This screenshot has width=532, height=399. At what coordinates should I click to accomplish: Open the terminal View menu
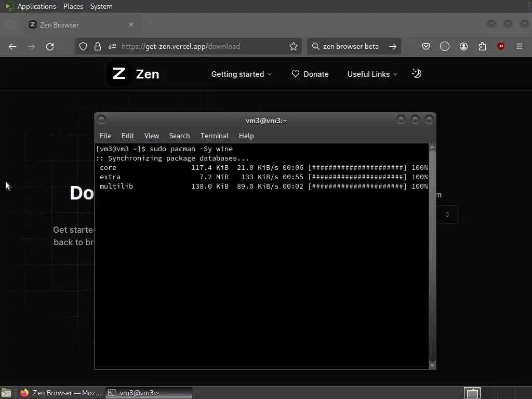[x=152, y=136]
